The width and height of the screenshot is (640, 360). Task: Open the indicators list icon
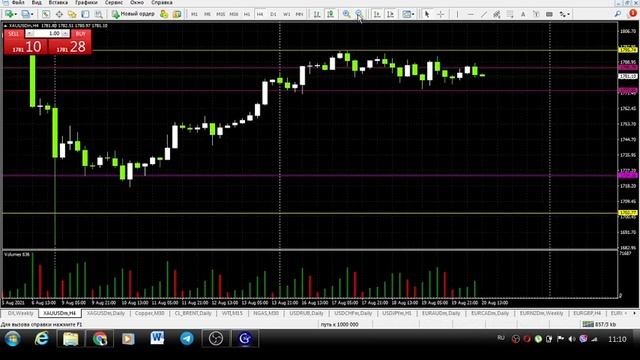[406, 14]
